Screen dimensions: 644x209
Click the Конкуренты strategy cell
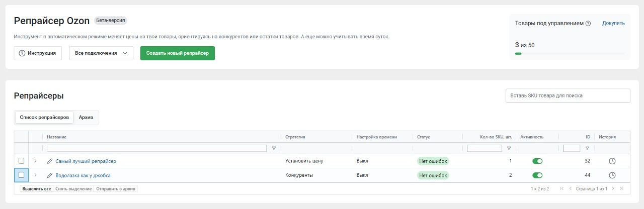[299, 175]
